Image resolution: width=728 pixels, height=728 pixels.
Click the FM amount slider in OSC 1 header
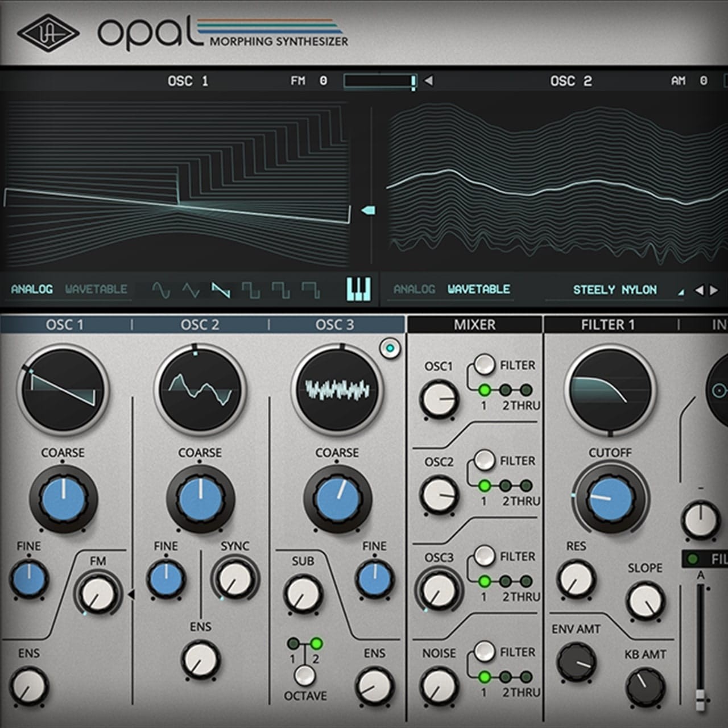(379, 81)
